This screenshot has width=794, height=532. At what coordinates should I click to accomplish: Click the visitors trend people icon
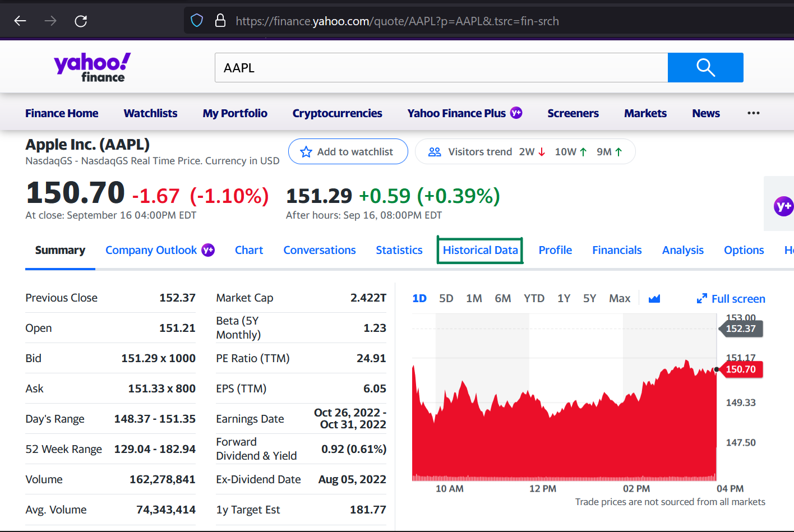coord(435,152)
